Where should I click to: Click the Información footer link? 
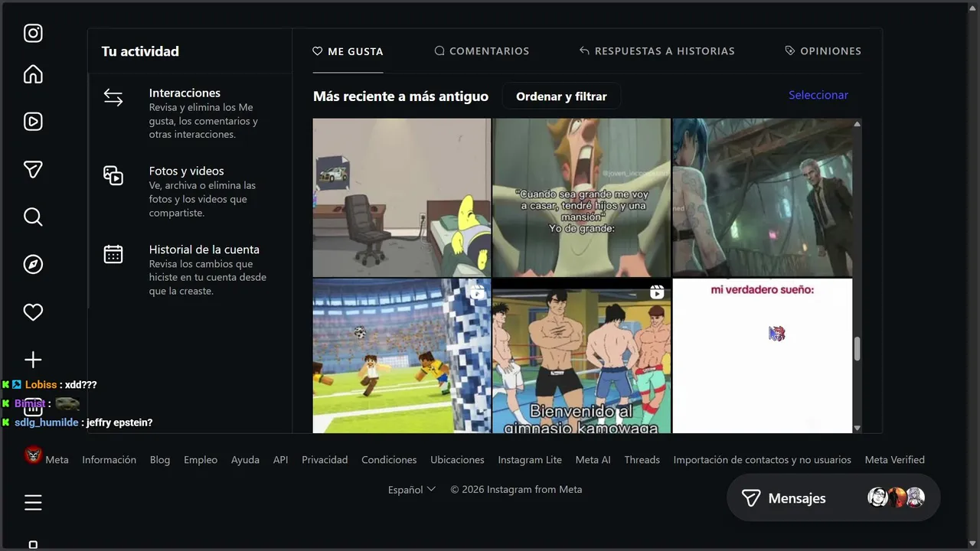pos(109,460)
